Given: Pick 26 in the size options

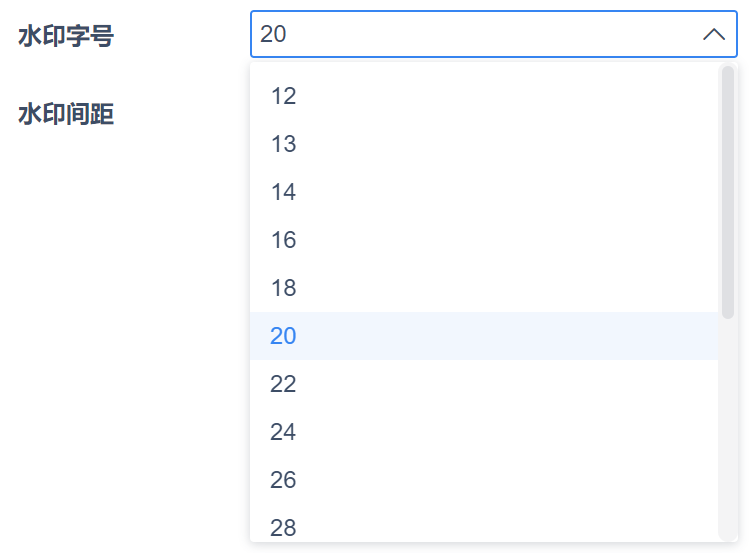Looking at the screenshot, I should point(284,480).
